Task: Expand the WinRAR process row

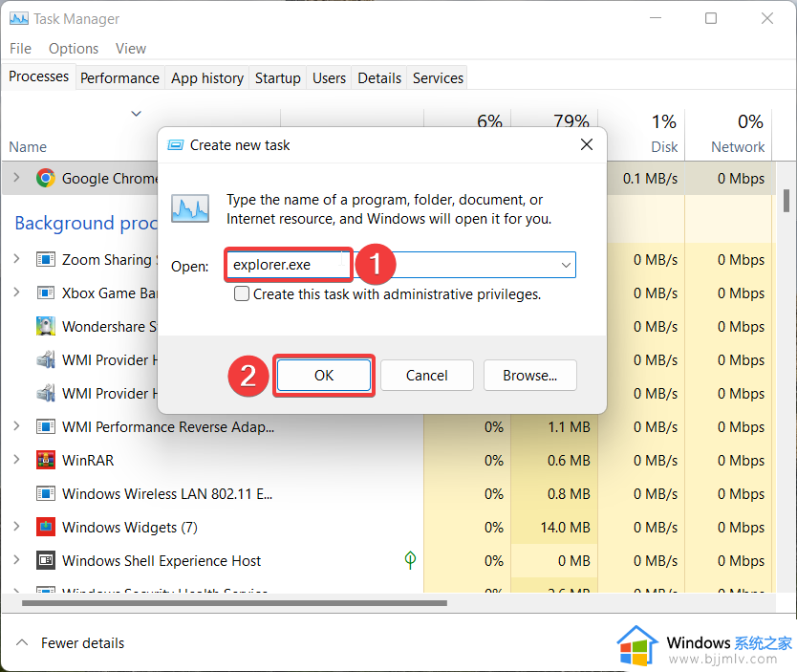Action: pos(16,460)
